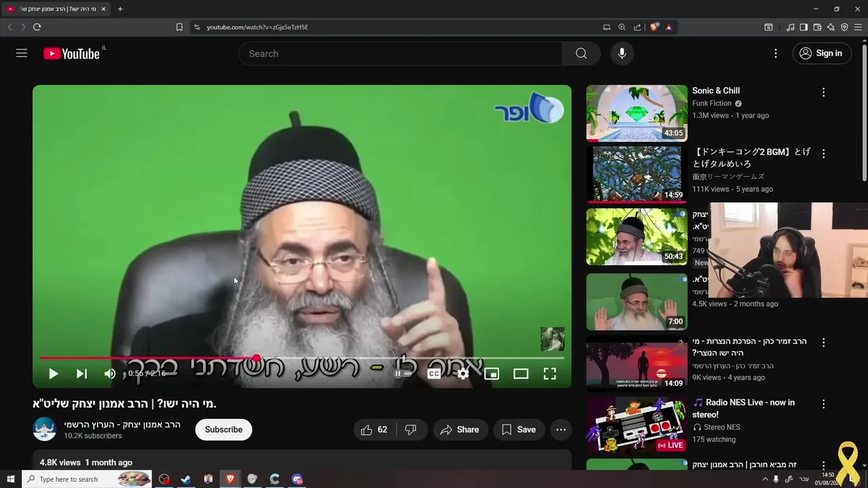The image size is (868, 488).
Task: Open options for the 14:09 video
Action: [824, 343]
